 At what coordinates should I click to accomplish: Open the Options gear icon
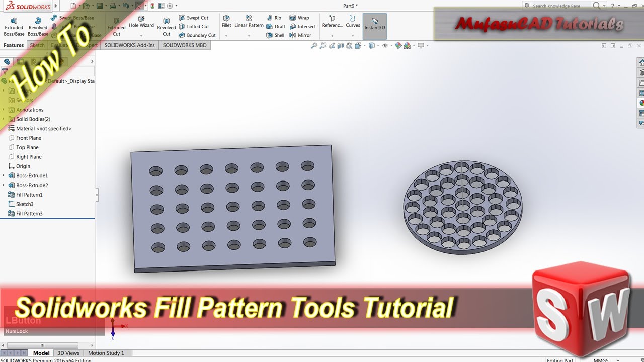170,6
